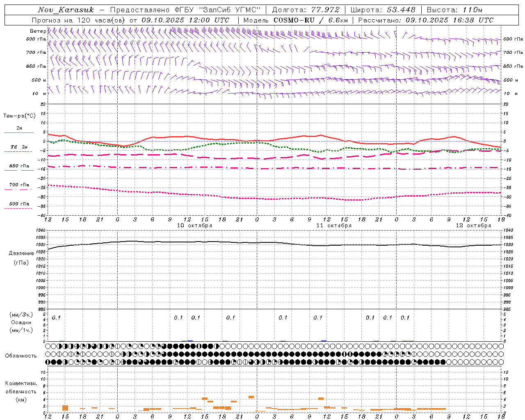Click the Td 2м dew point legend label

click(19, 147)
